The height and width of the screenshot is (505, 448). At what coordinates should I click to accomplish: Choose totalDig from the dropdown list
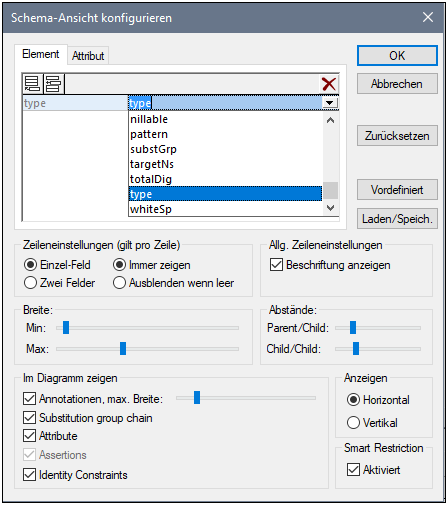[225, 179]
